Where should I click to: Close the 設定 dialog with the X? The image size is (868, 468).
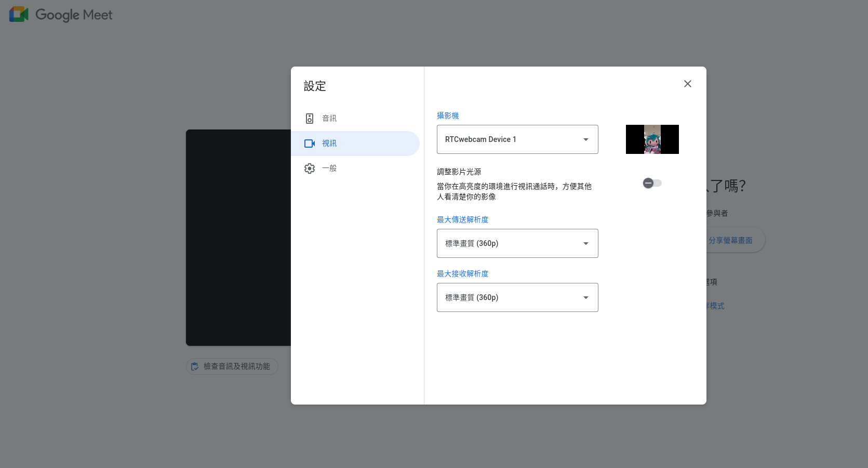(688, 84)
